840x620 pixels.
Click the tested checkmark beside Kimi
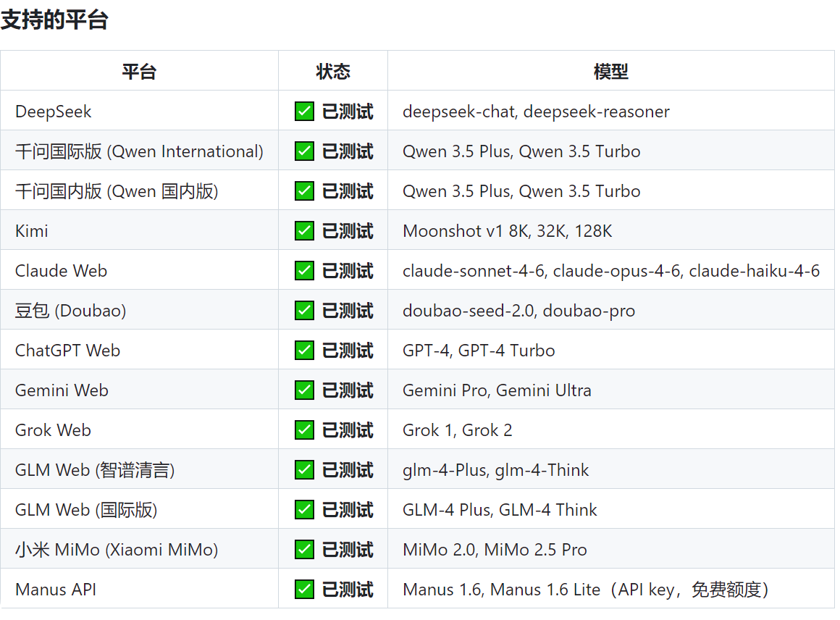point(303,230)
